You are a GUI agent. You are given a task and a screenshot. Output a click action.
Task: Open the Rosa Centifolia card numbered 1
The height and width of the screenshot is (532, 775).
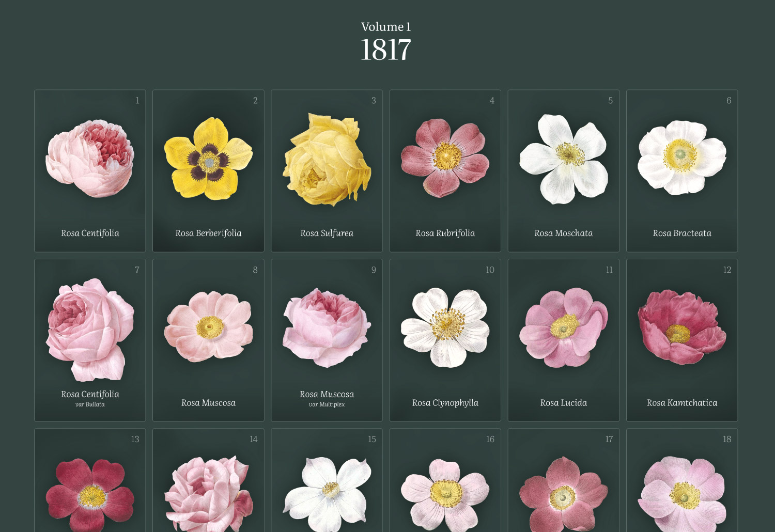click(90, 171)
